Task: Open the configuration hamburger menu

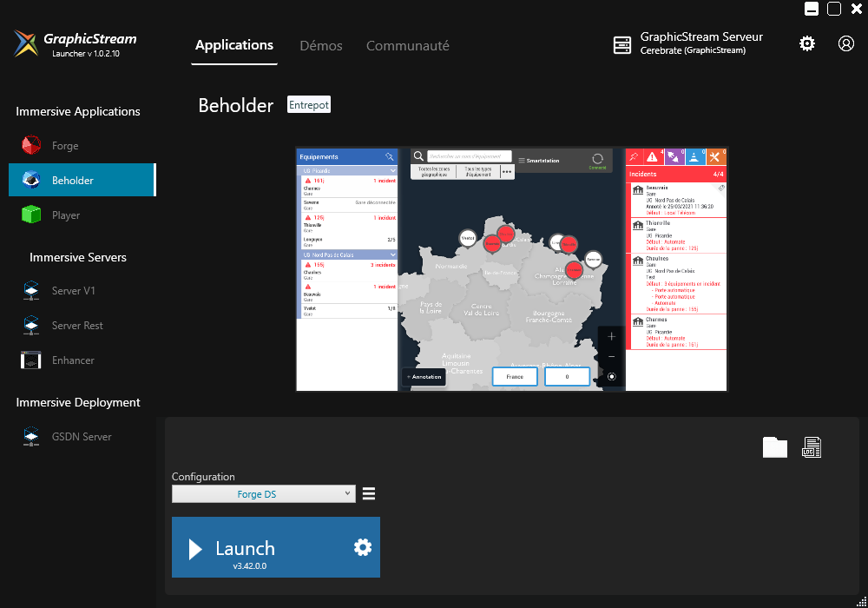Action: point(369,493)
